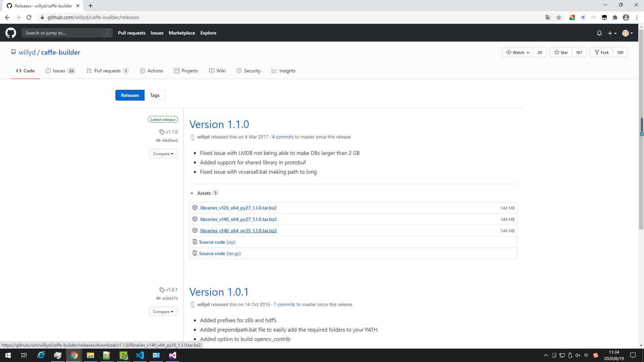This screenshot has width=644, height=362.
Task: Open Visual Studio from the taskbar
Action: tap(173, 355)
